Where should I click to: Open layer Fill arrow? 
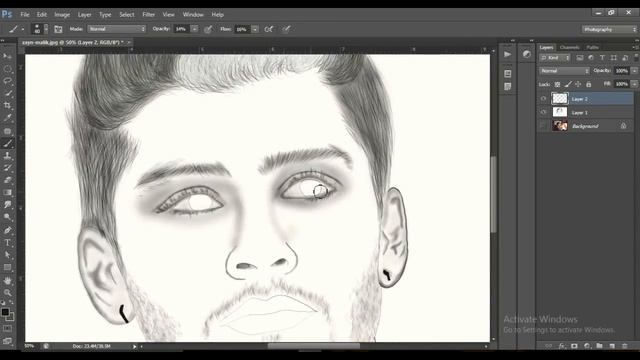point(634,84)
